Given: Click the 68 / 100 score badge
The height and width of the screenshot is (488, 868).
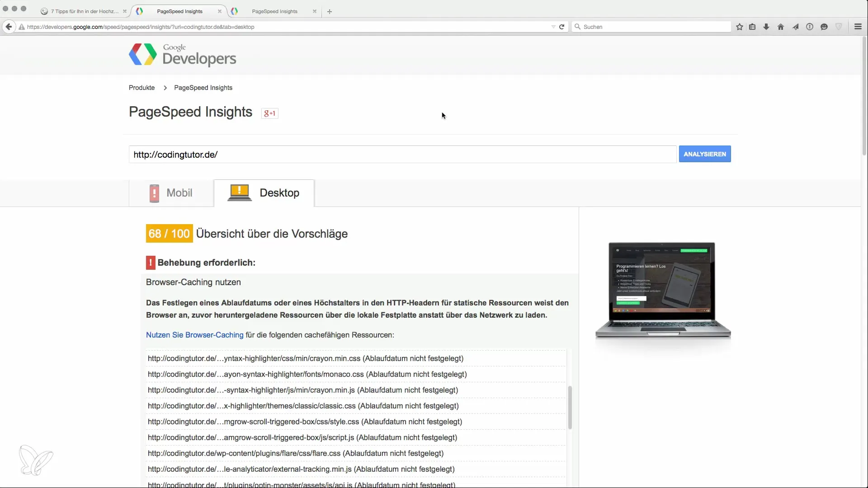Looking at the screenshot, I should click(169, 234).
